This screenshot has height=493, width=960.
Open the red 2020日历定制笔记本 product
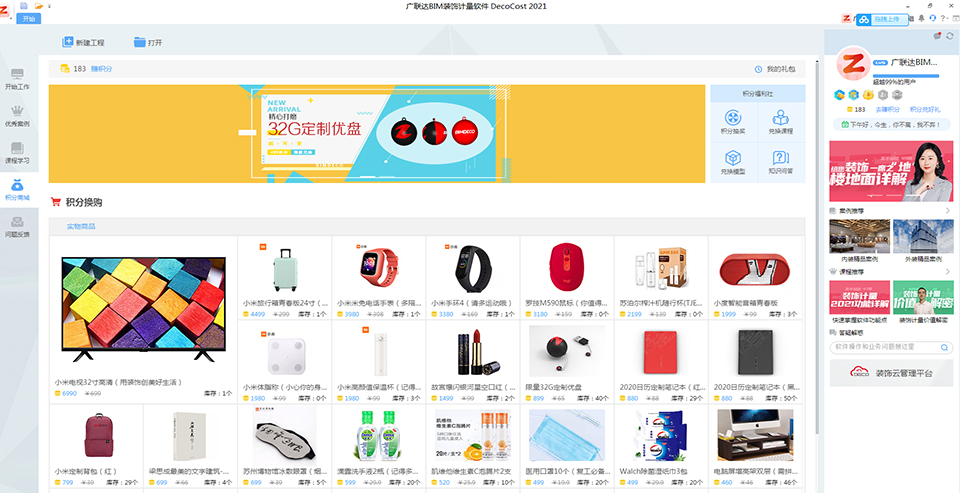coord(661,361)
